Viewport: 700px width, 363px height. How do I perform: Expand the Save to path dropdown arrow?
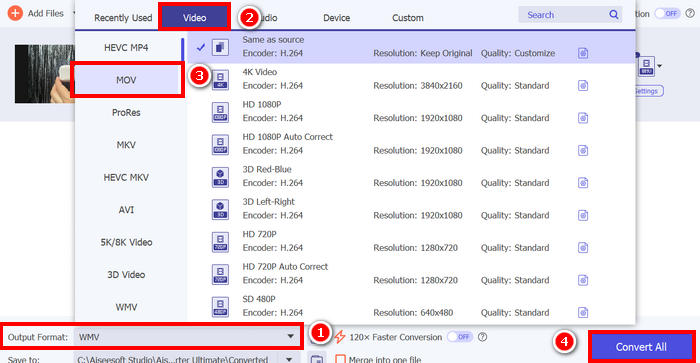pos(289,359)
